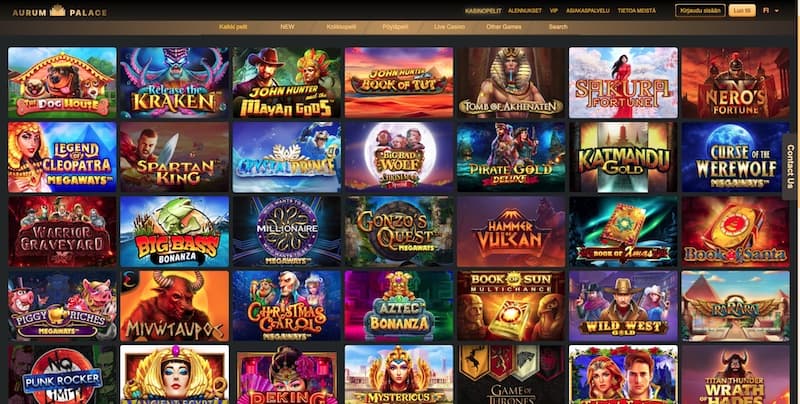Click the Kirjaudu sisään login button
Viewport: 800px width, 404px height.
pos(700,11)
